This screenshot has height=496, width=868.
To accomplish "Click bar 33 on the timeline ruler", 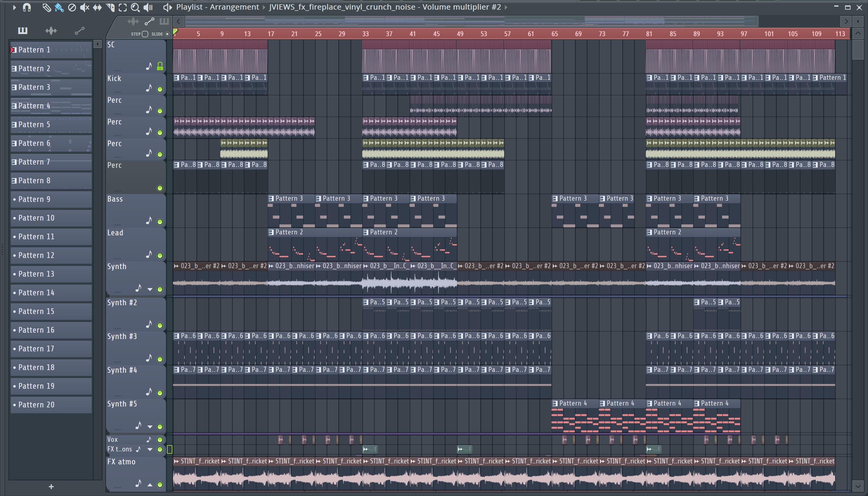I will pos(366,34).
